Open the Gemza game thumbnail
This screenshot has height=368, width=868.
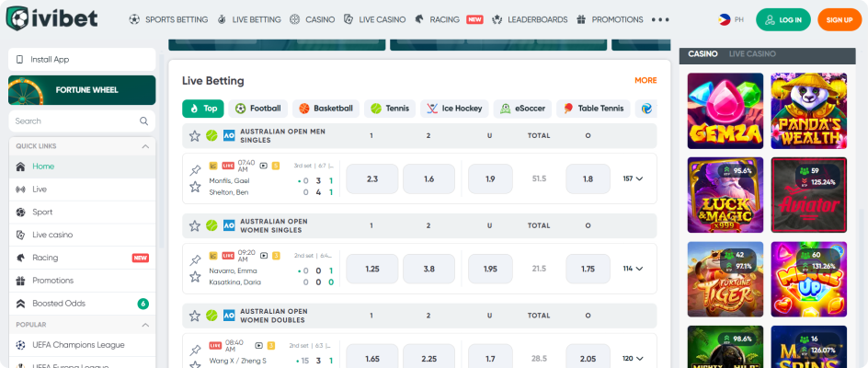click(x=725, y=110)
